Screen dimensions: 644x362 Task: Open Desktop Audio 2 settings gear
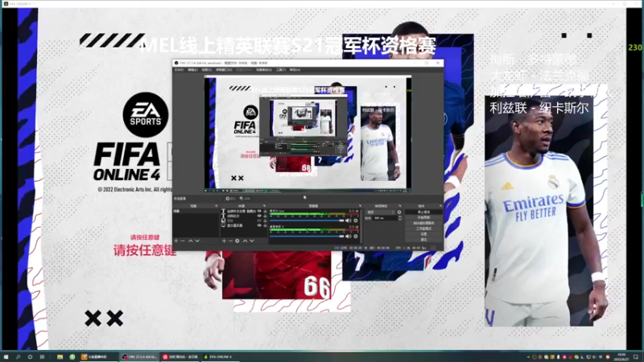[x=356, y=236]
